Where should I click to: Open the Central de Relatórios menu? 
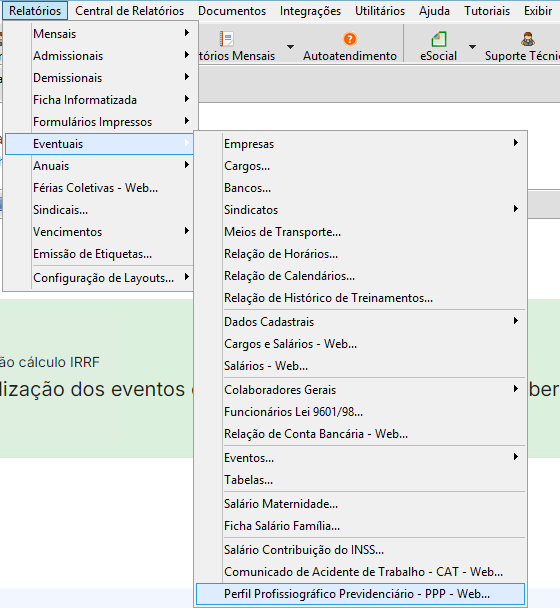tap(130, 10)
